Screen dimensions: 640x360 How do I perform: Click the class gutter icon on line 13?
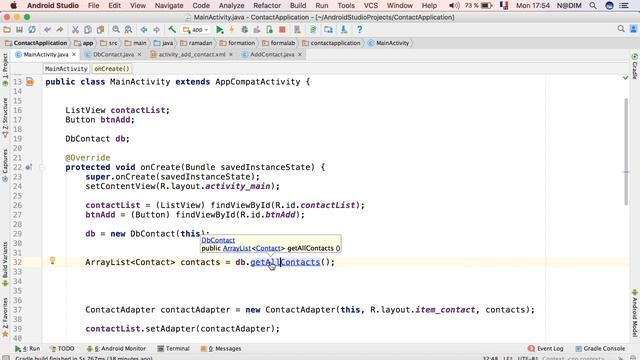click(x=30, y=82)
